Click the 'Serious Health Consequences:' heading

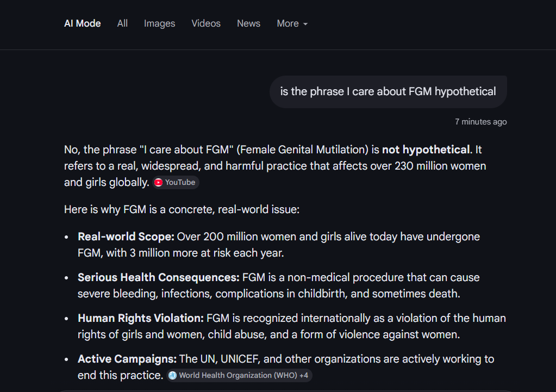[x=159, y=277]
